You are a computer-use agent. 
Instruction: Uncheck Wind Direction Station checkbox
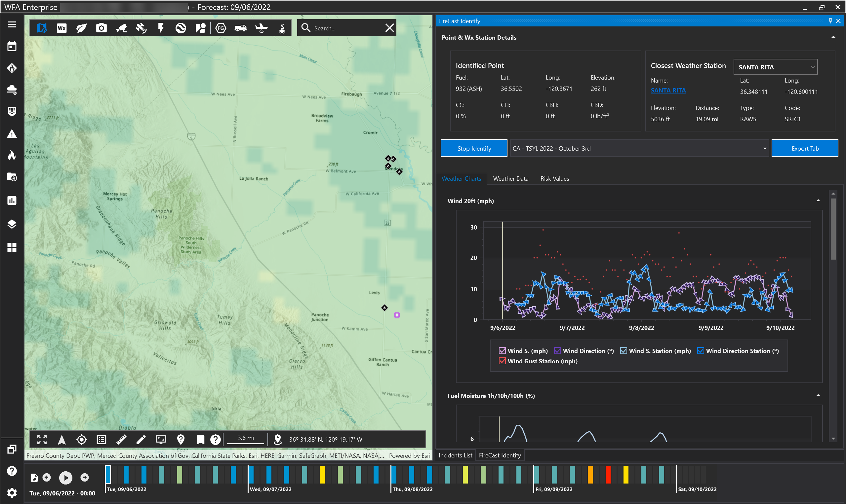(x=701, y=351)
